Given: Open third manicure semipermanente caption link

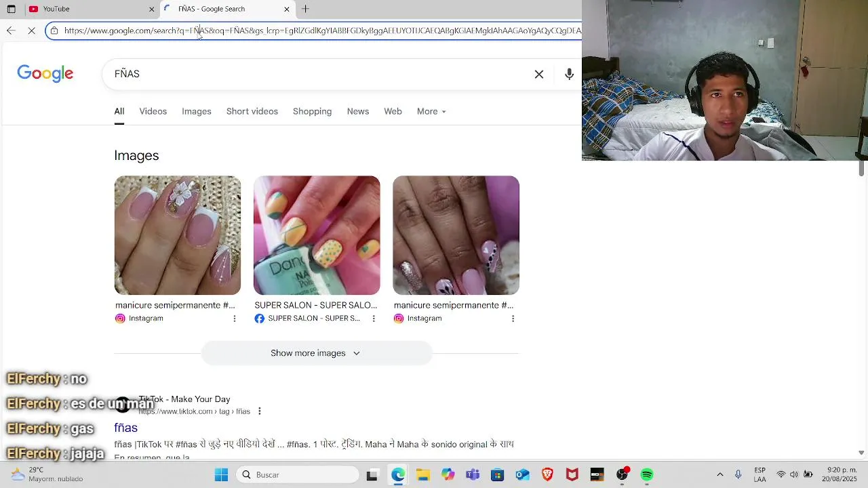Looking at the screenshot, I should pyautogui.click(x=454, y=305).
